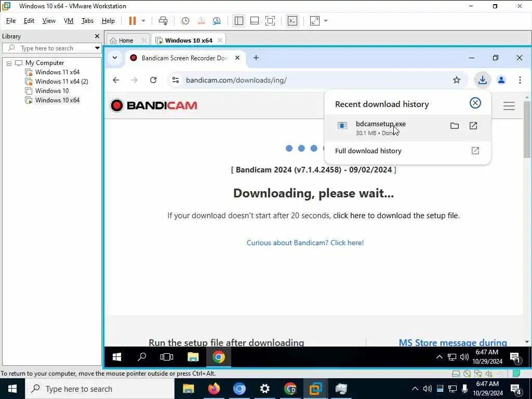Click the stretch guest display icon
Image resolution: width=532 pixels, height=399 pixels.
315,21
